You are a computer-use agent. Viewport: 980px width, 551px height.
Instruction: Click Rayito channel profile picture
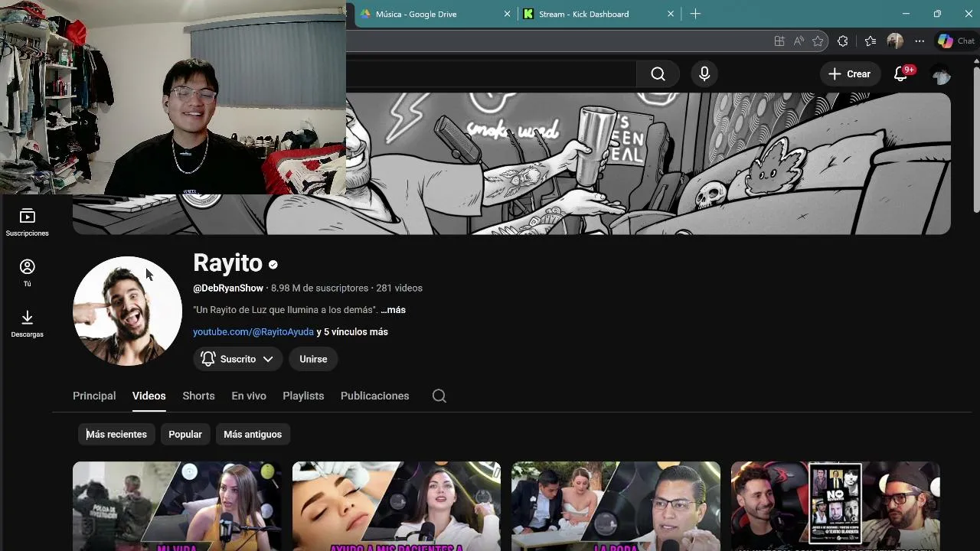(127, 311)
